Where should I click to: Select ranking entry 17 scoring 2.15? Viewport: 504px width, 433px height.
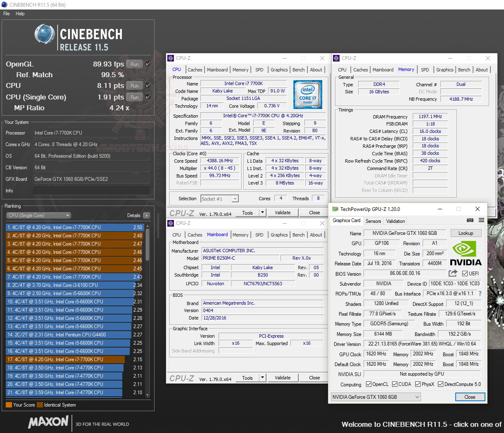[74, 360]
